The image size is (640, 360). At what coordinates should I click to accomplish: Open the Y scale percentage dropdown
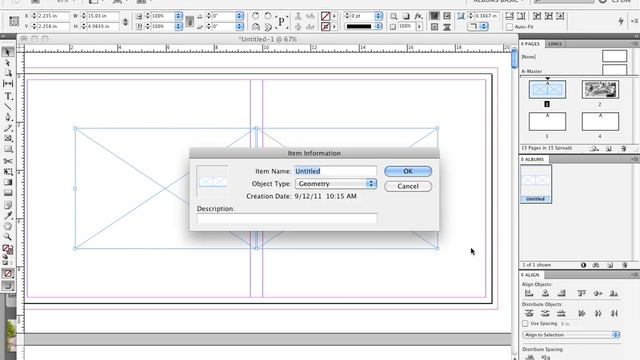pyautogui.click(x=178, y=27)
